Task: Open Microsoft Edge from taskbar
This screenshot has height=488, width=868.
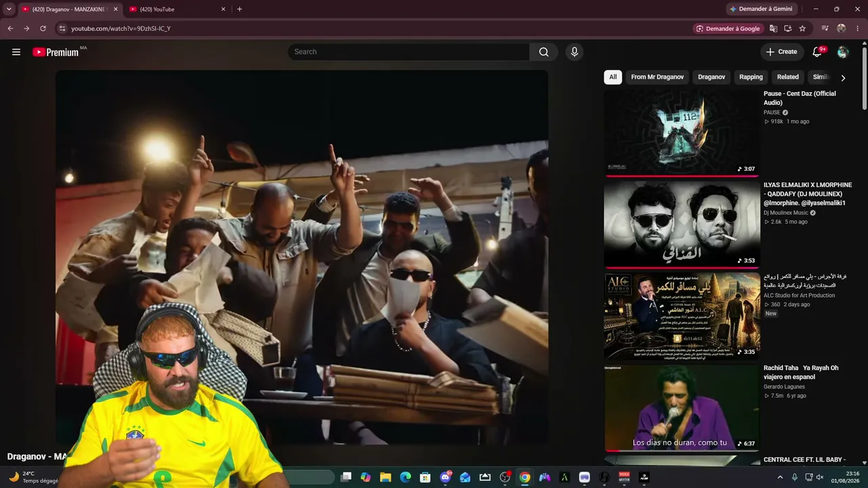Action: click(x=406, y=477)
